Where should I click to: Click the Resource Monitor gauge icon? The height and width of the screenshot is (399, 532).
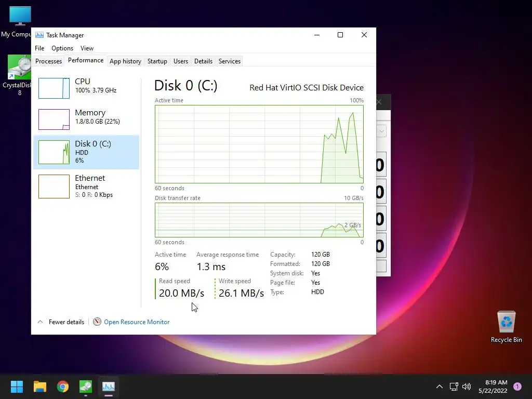pos(97,322)
